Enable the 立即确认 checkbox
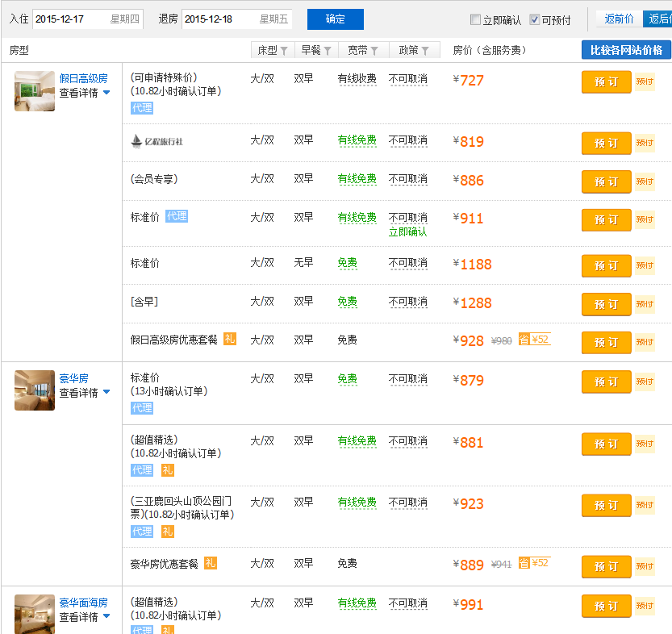The width and height of the screenshot is (672, 634). click(476, 20)
